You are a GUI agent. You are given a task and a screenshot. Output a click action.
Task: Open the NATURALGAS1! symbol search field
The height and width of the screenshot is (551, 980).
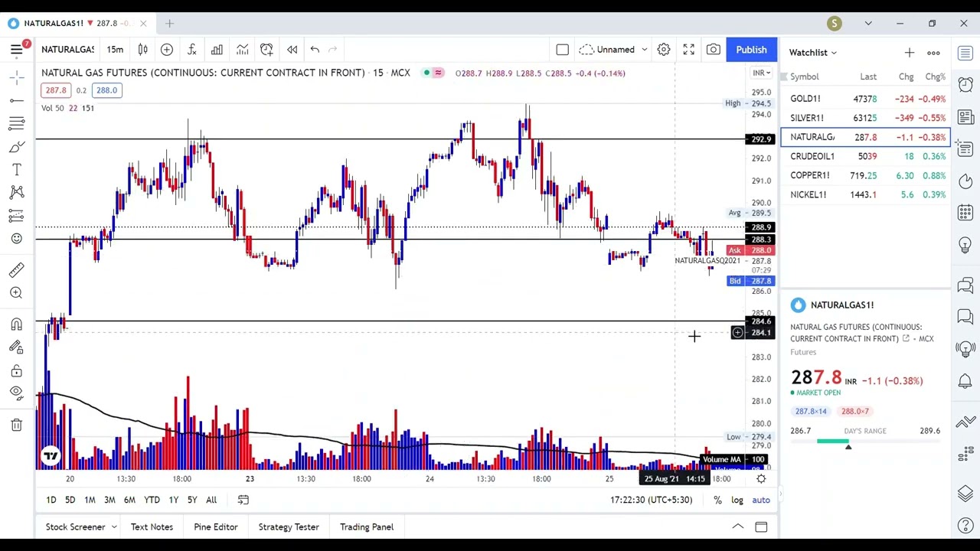tap(67, 50)
